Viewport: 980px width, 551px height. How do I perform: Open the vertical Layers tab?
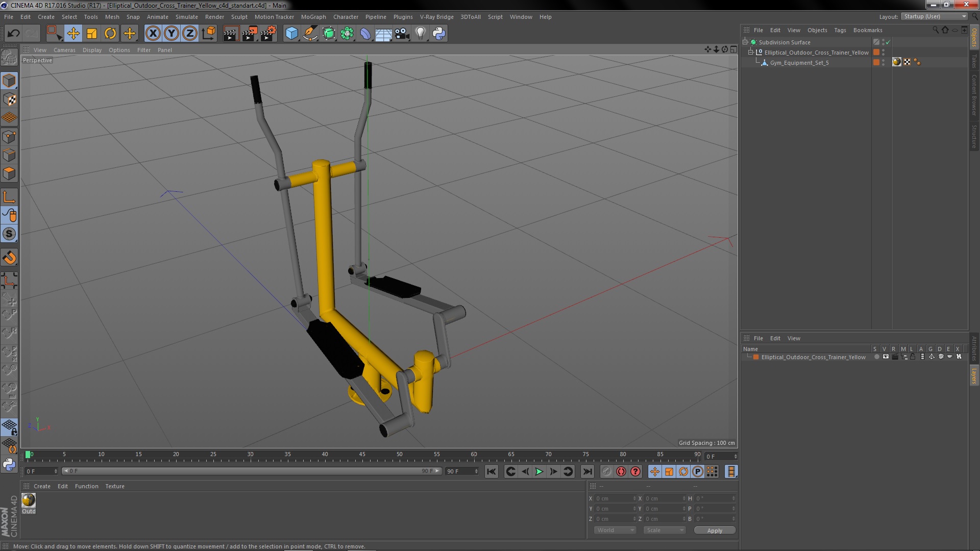tap(974, 375)
